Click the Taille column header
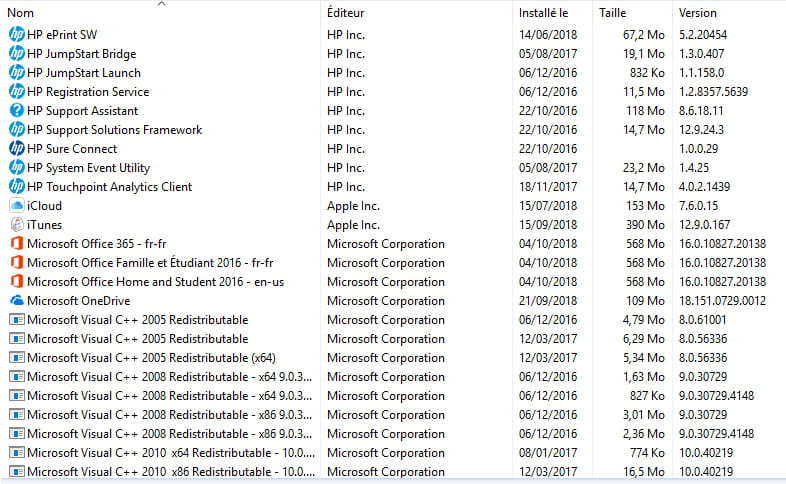Image resolution: width=786 pixels, height=484 pixels. pyautogui.click(x=613, y=13)
